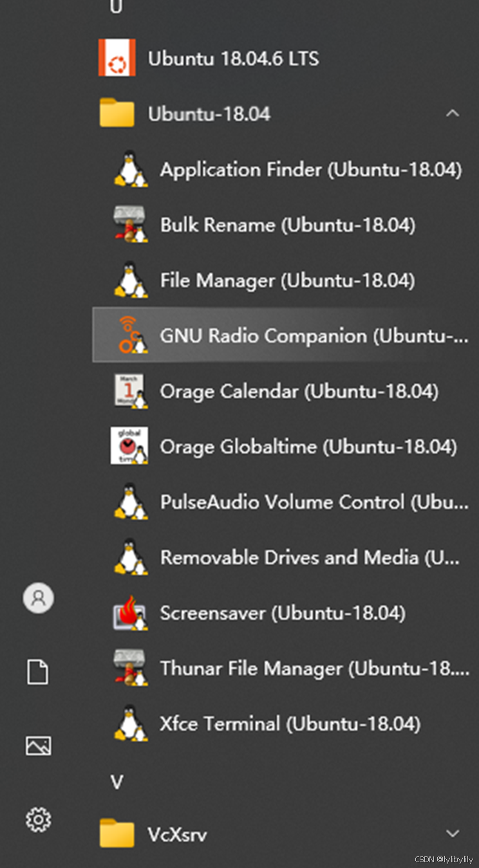Launch Xfce Terminal (Ubuntu-18.04) entry text

[290, 724]
